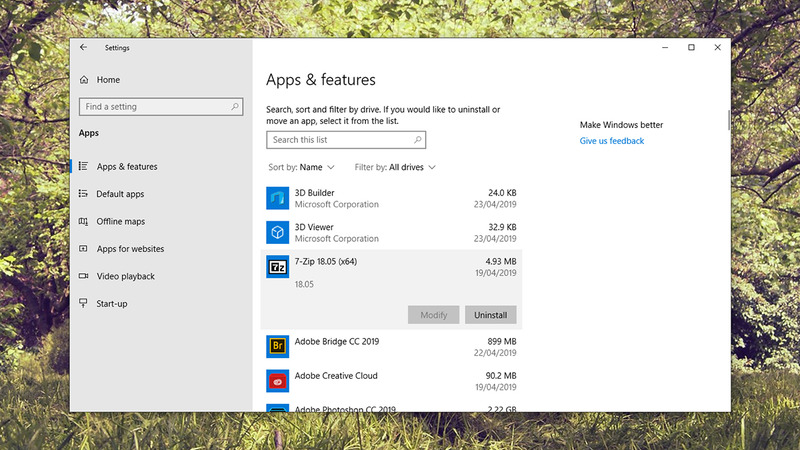Open Home in the sidebar

tap(108, 80)
